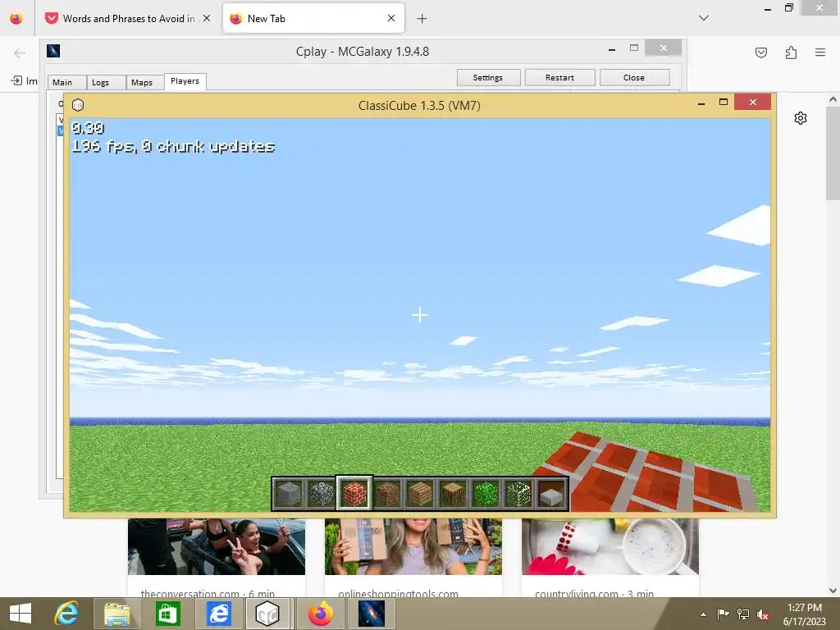Select the green leaves block in hotbar
The image size is (840, 630).
[486, 493]
